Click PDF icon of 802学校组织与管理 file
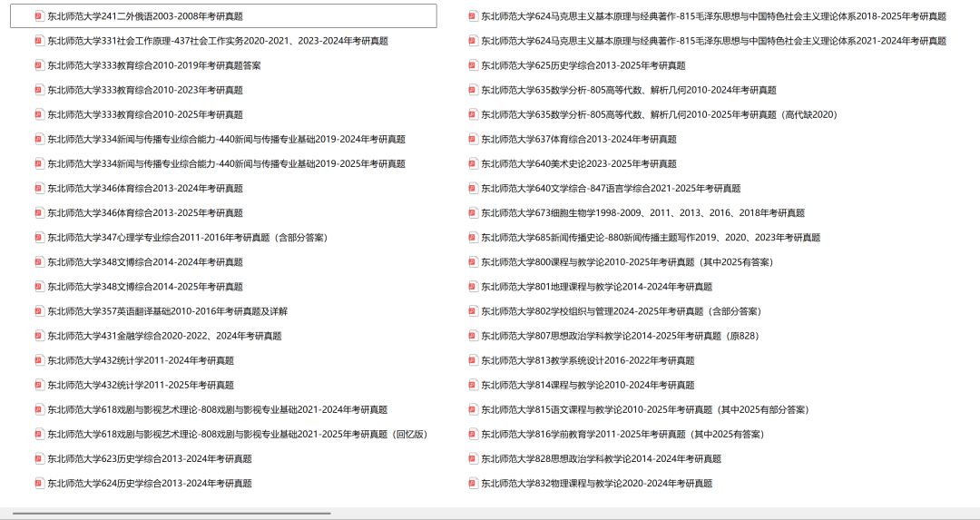The image size is (980, 520). (x=473, y=311)
